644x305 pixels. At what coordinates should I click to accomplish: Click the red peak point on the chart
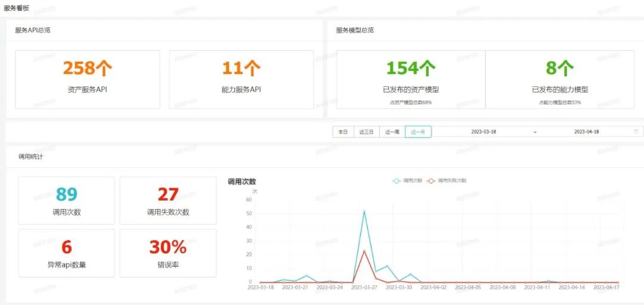pyautogui.click(x=364, y=251)
